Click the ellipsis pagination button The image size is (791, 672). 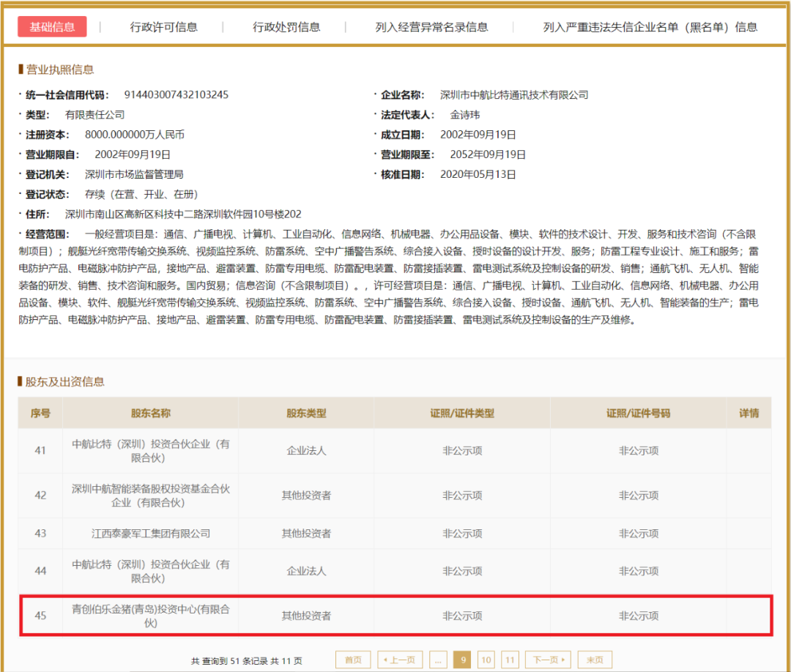pyautogui.click(x=438, y=660)
